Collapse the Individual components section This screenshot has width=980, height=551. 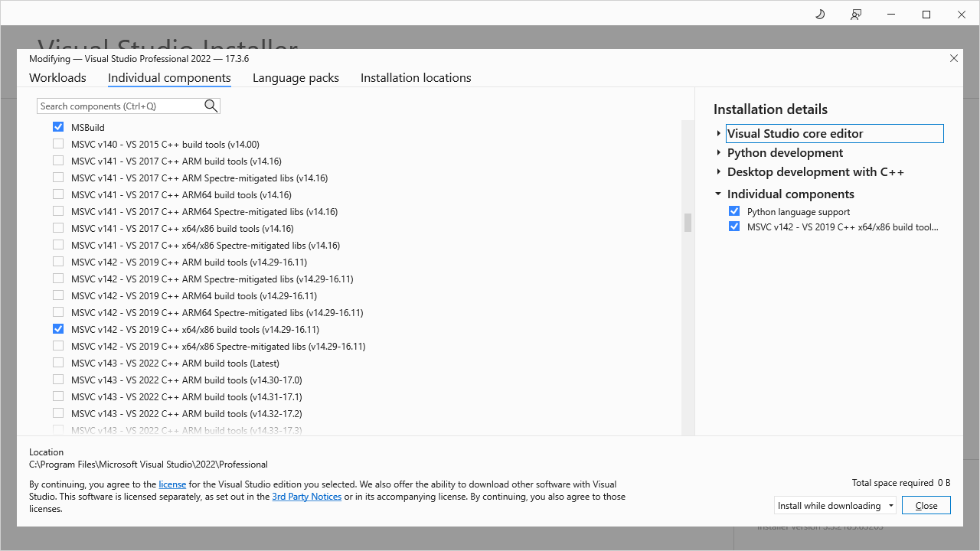(x=718, y=194)
